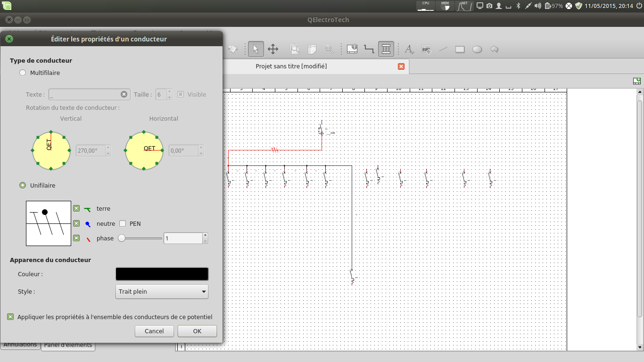
Task: Open diagram properties with info icon
Action: (352, 49)
